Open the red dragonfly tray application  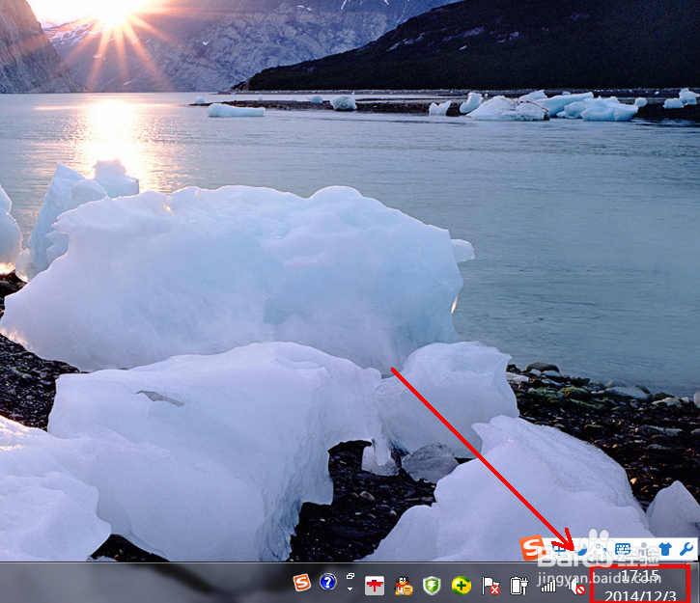374,586
